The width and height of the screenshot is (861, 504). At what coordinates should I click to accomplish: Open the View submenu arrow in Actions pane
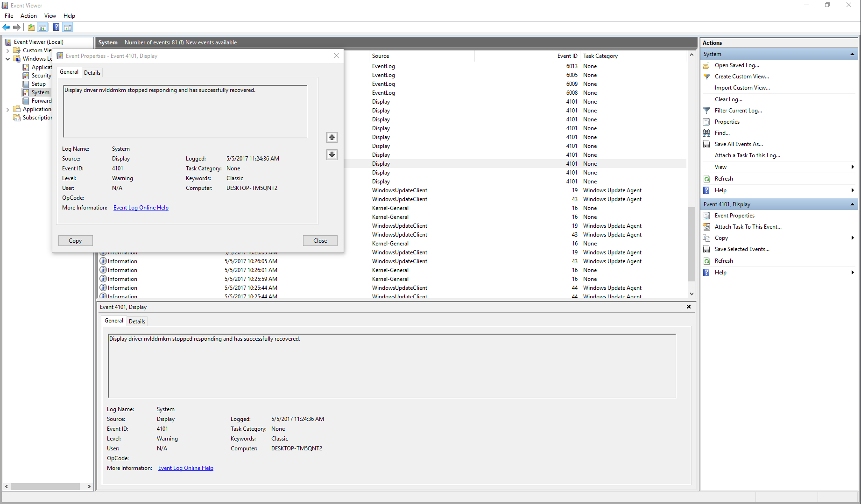coord(853,167)
